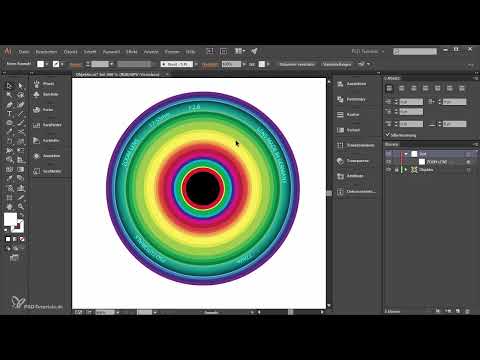Open the Farbe panel icon

coord(37,109)
